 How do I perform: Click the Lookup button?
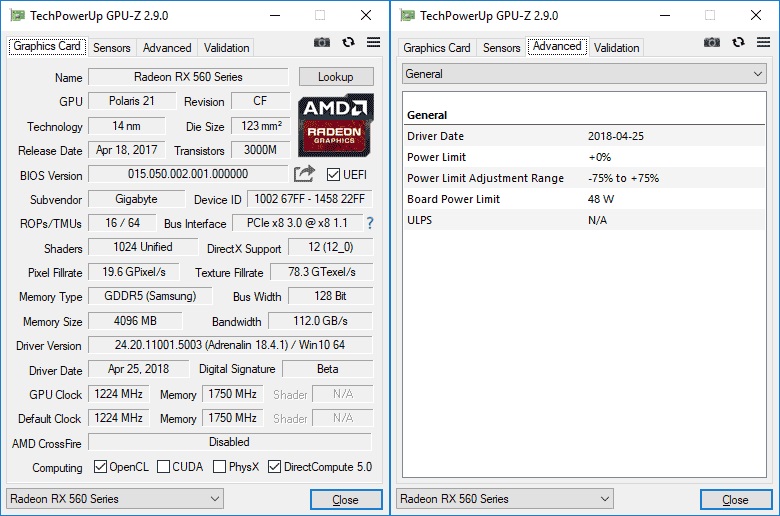tap(336, 77)
